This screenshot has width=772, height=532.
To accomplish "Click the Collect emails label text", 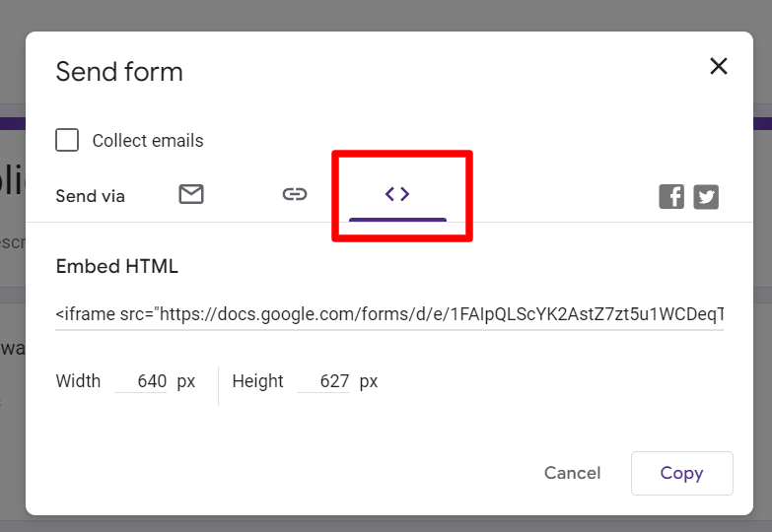I will click(x=148, y=141).
